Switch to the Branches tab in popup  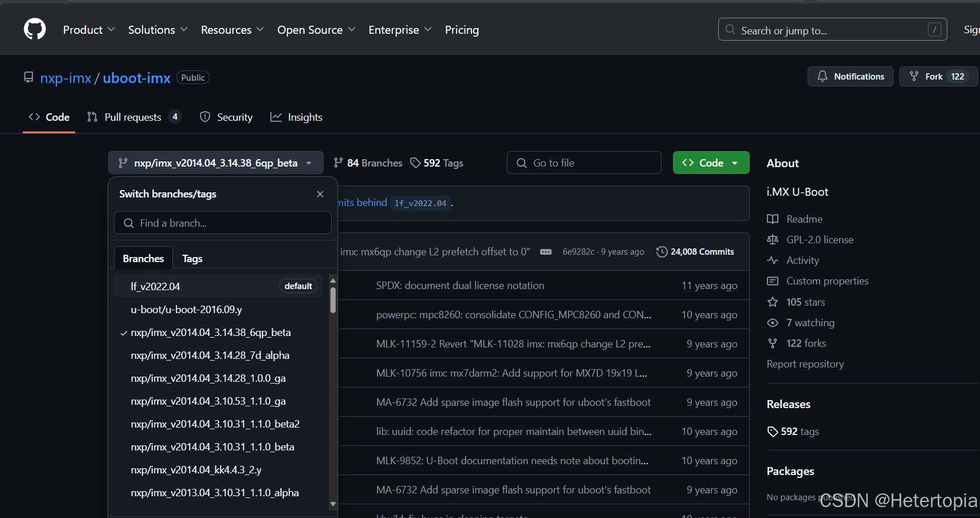point(143,258)
